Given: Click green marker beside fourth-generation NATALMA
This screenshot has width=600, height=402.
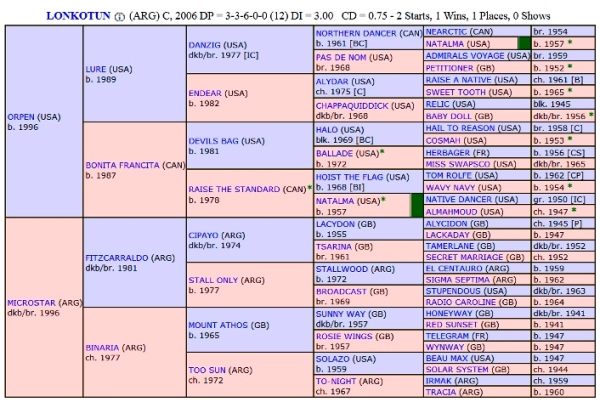Looking at the screenshot, I should [x=523, y=44].
